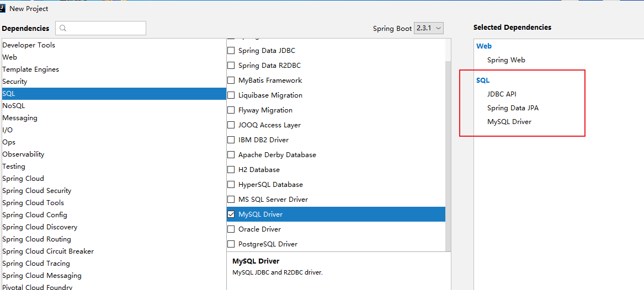The height and width of the screenshot is (290, 644).
Task: Open the Spring Cloud Discovery category
Action: [113, 227]
